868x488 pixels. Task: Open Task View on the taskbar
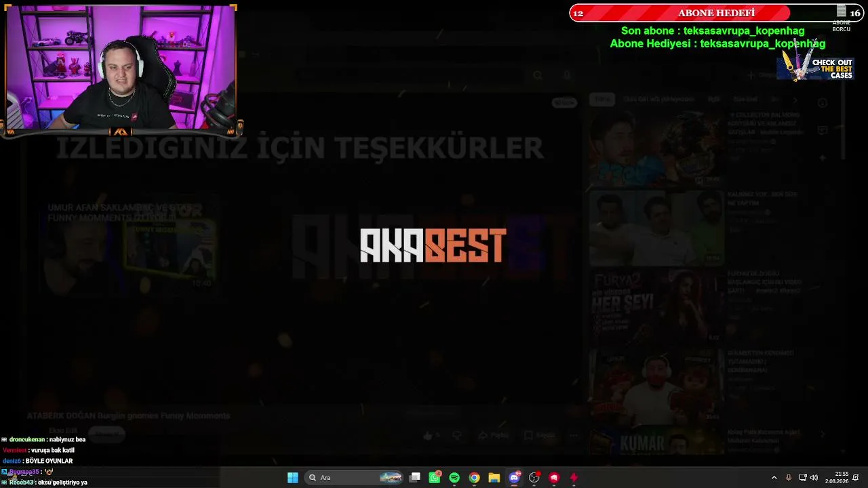point(415,478)
